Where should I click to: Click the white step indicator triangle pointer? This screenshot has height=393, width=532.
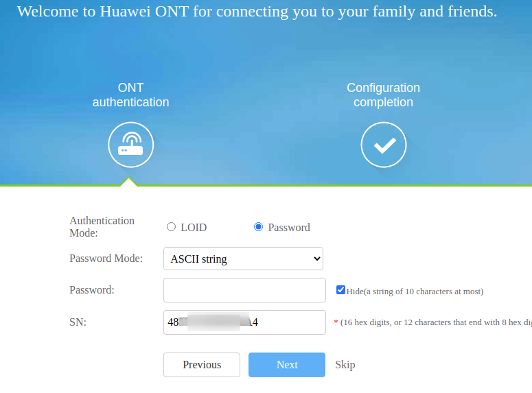(128, 182)
